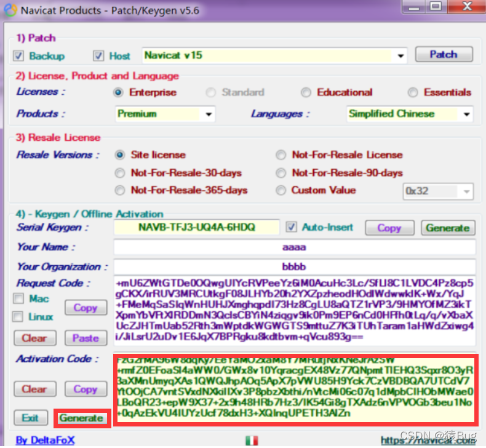Select the Standard license radio button
The height and width of the screenshot is (448, 486).
coord(211,92)
